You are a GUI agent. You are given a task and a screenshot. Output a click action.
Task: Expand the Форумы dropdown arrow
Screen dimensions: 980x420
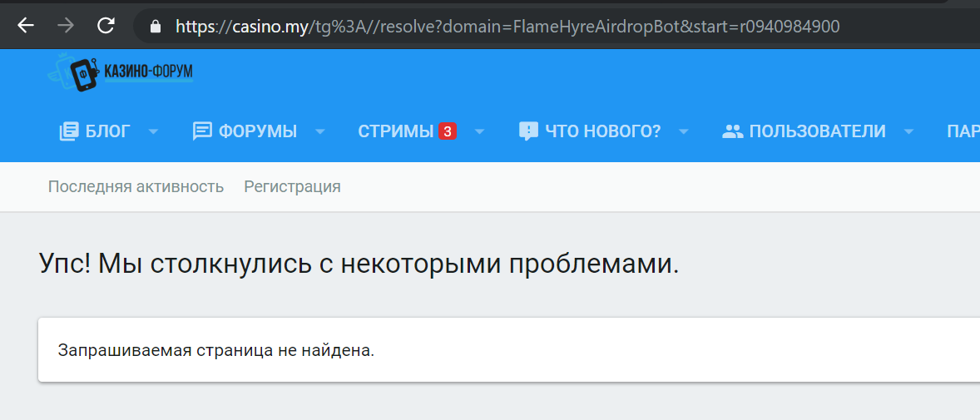(320, 131)
